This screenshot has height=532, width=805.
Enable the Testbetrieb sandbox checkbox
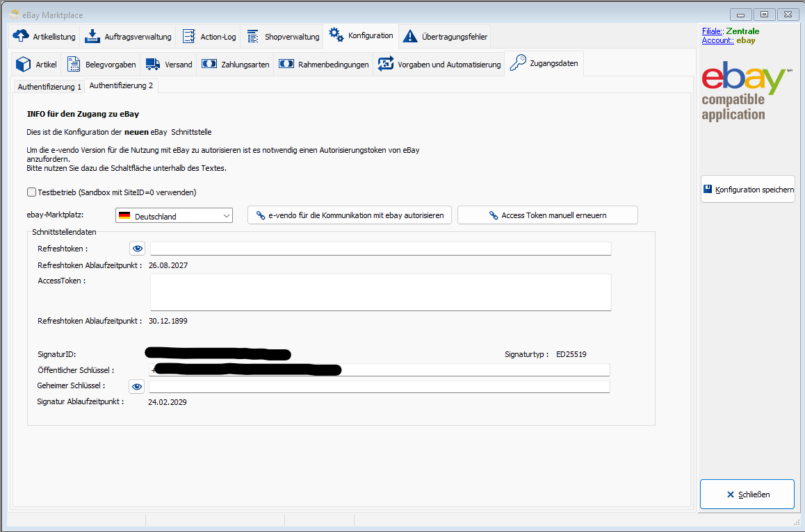pos(32,192)
